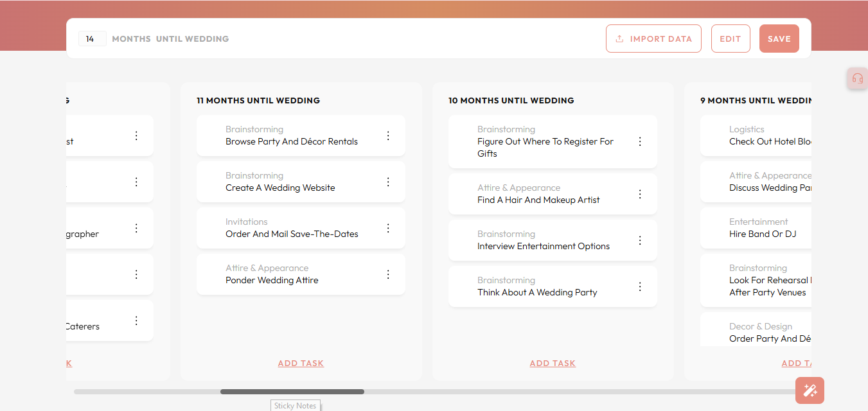Add task to 9 months column
The width and height of the screenshot is (868, 411).
(796, 363)
